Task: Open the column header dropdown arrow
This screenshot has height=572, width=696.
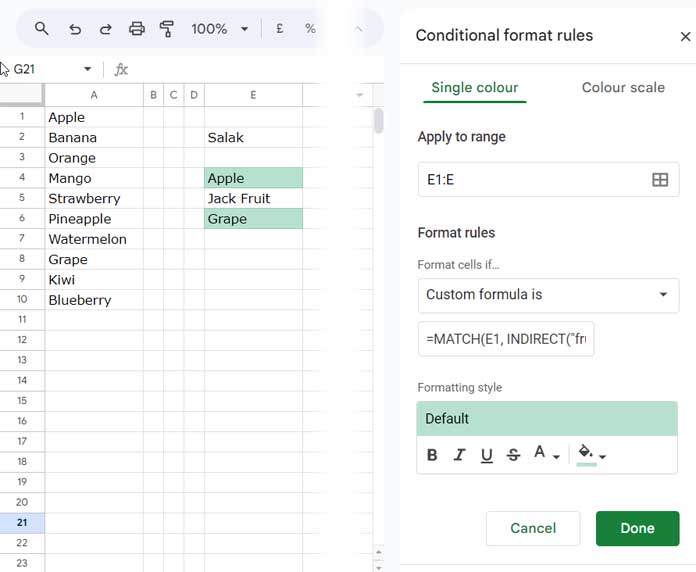Action: pos(360,95)
